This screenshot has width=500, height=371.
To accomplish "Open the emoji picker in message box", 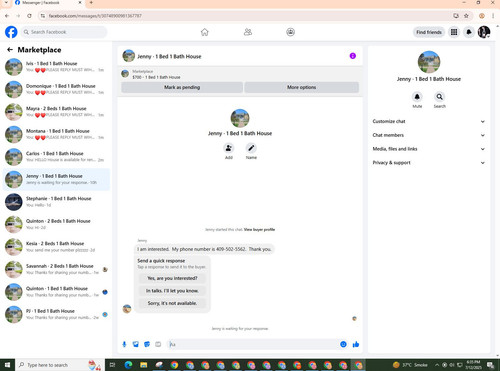I will pyautogui.click(x=343, y=344).
